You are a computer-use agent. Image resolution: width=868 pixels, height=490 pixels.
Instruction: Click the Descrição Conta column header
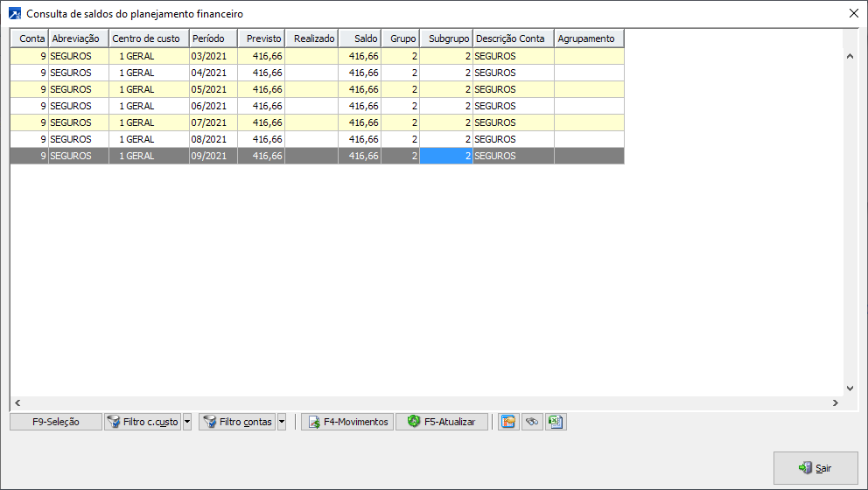tap(513, 38)
